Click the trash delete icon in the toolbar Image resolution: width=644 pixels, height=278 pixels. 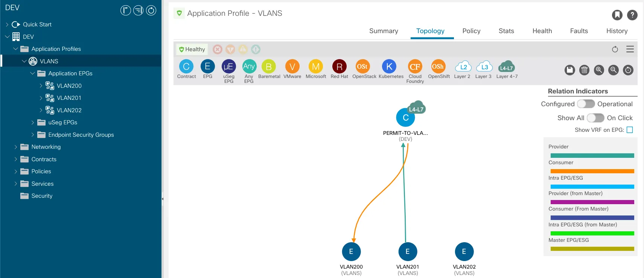[584, 70]
